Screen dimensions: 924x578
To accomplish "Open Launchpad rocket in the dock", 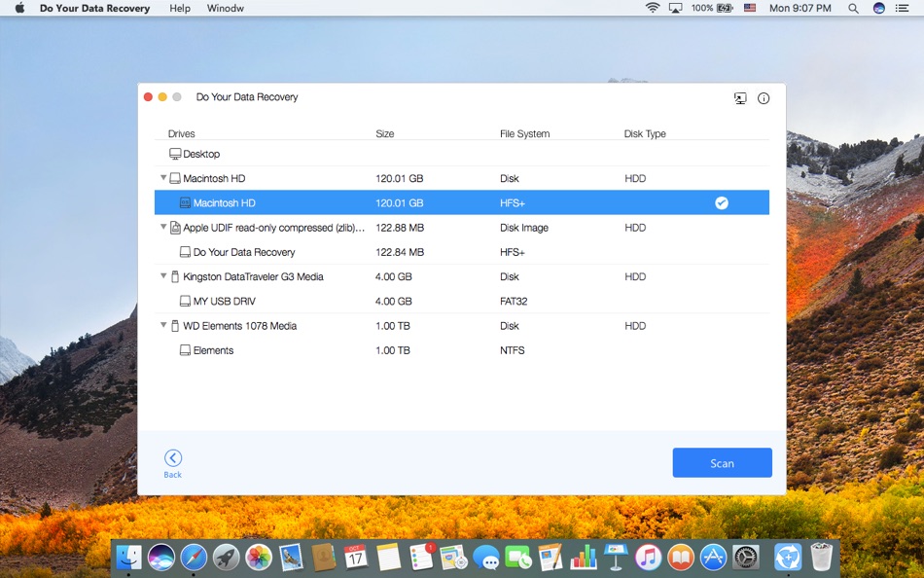I will tap(227, 557).
